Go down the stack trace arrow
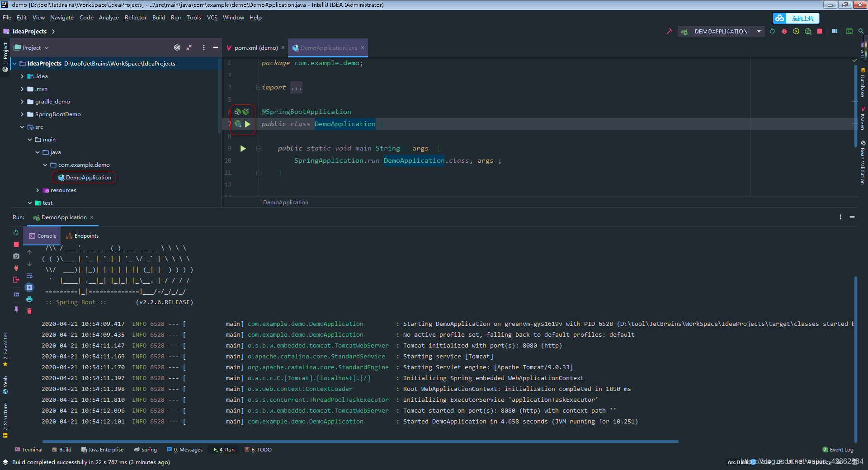This screenshot has height=470, width=868. (29, 264)
